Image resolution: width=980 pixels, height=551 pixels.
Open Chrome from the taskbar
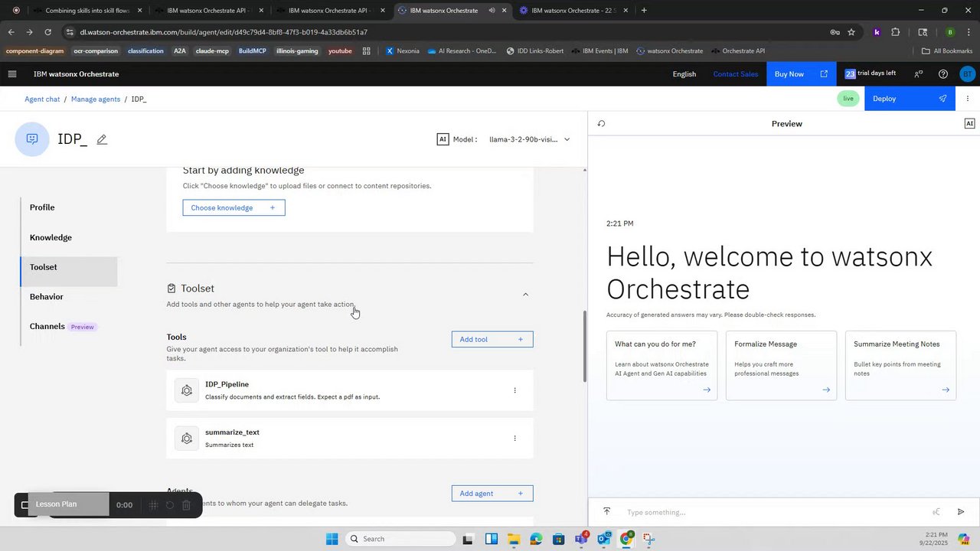(x=626, y=539)
